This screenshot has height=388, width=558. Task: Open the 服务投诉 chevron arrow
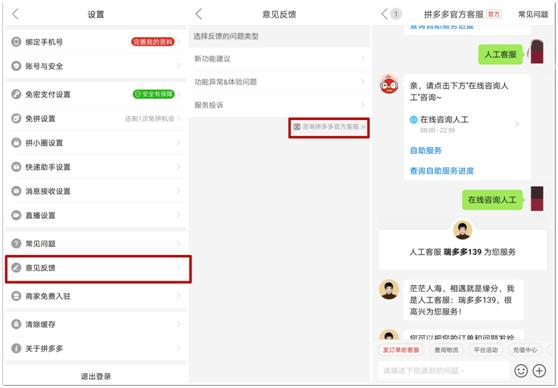[363, 105]
